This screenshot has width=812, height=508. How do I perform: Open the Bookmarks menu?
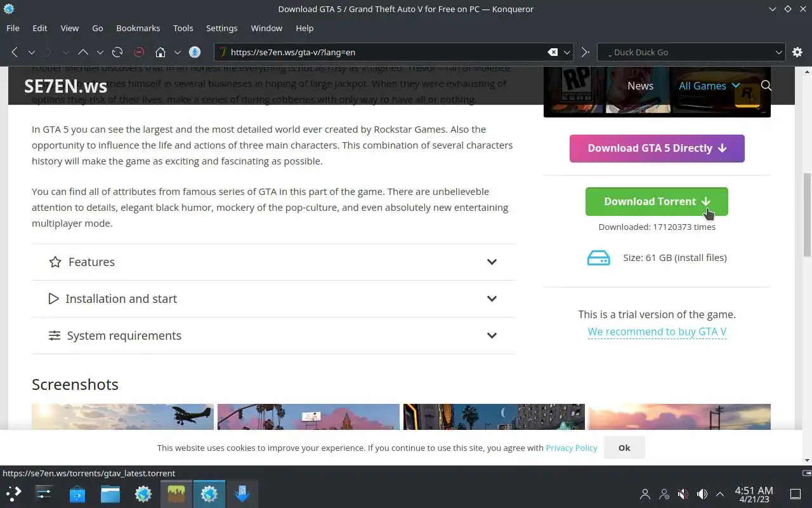138,28
